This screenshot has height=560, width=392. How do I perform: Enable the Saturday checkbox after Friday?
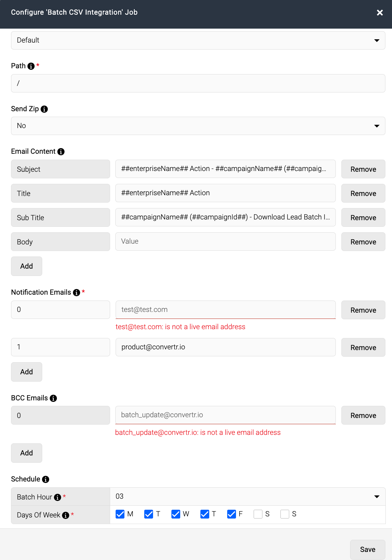258,514
